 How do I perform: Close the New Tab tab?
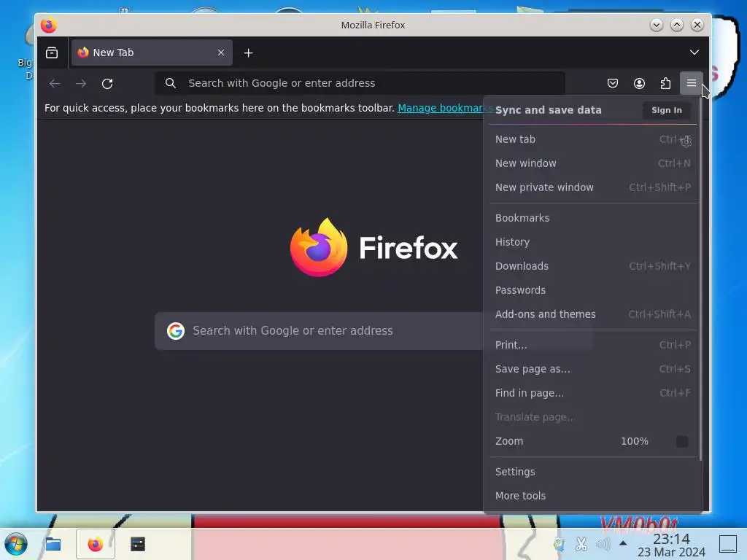coord(221,52)
